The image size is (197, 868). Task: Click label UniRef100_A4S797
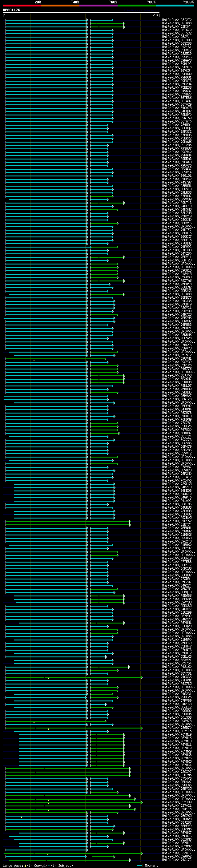177,183
